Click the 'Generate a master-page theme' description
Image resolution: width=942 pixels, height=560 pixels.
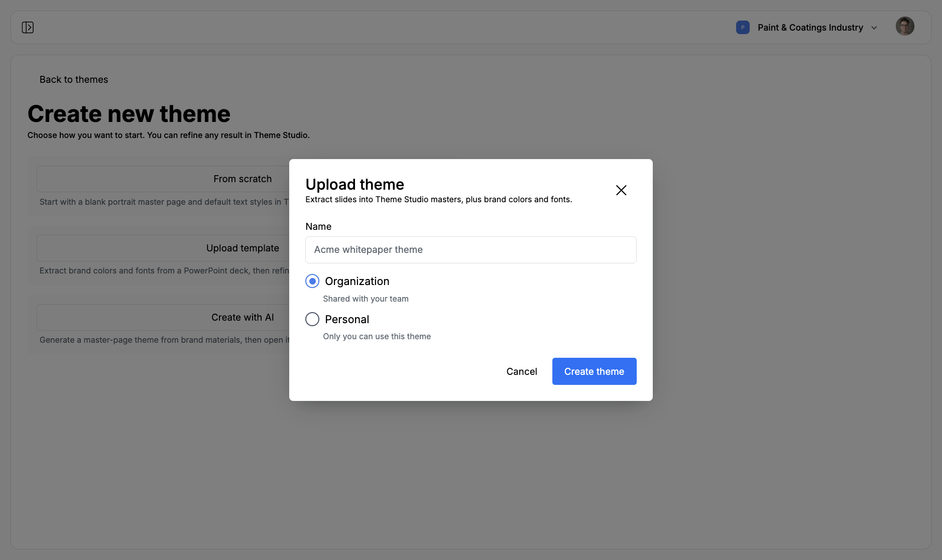click(x=165, y=340)
